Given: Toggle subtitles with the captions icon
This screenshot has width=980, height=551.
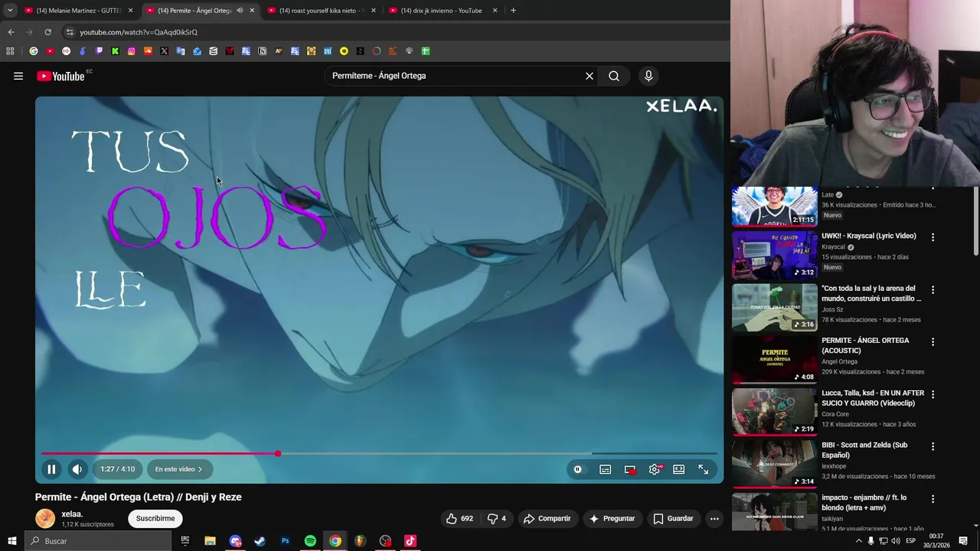Looking at the screenshot, I should pyautogui.click(x=605, y=469).
